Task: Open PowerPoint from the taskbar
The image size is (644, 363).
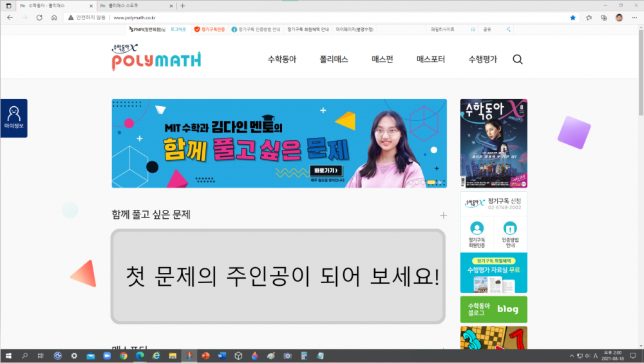Action: coord(205,356)
